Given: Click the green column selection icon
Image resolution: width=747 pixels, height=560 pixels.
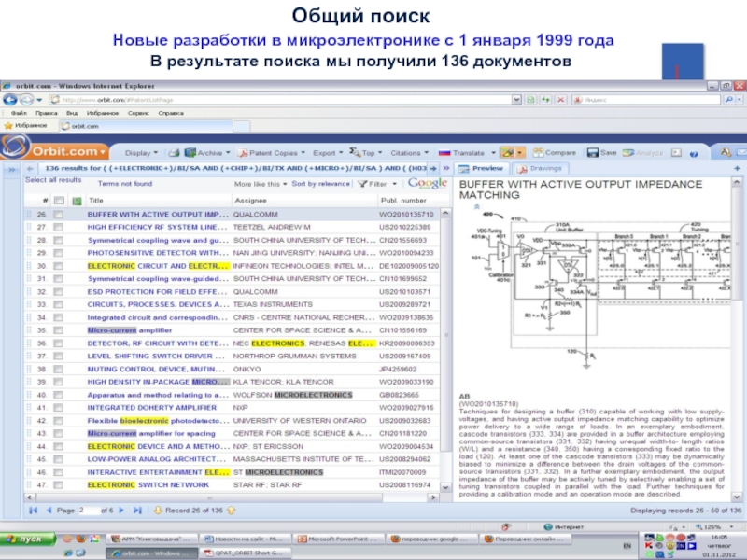Looking at the screenshot, I should pos(77,201).
